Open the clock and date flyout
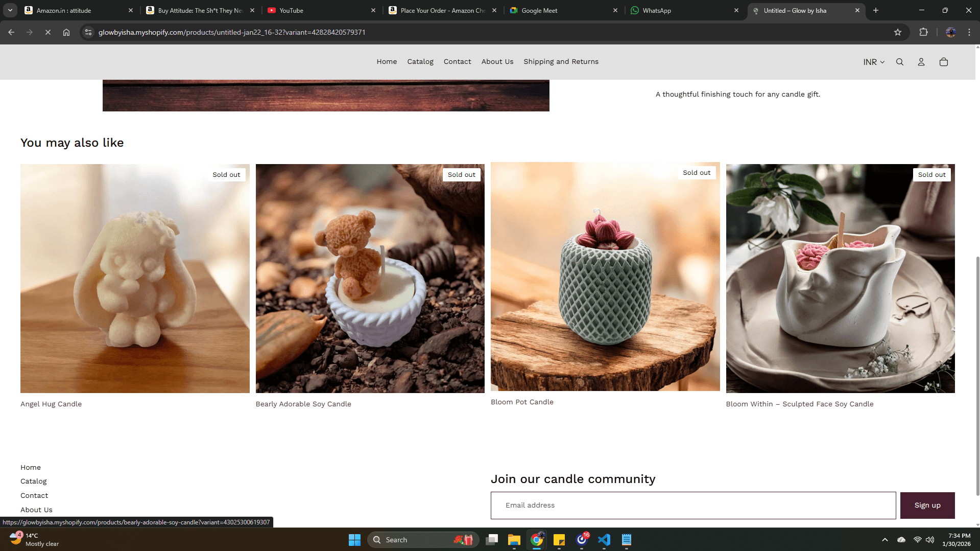Viewport: 980px width, 551px height. pos(957,540)
